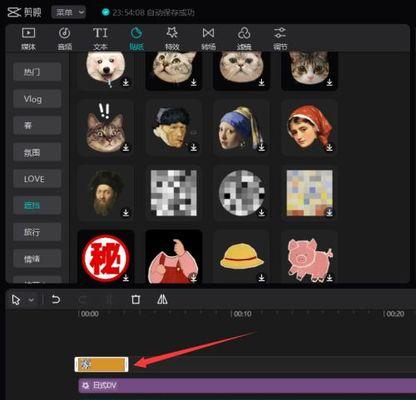Delete the selected clip with trash icon
Screen dimensions: 416x400
135,299
